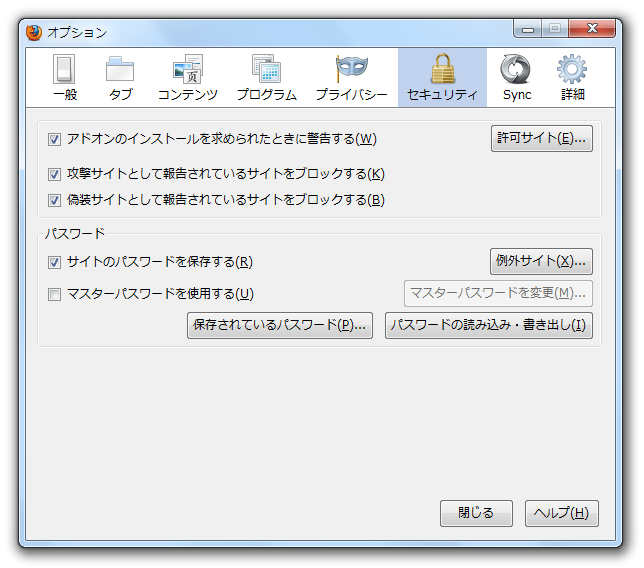Go to the プライバシー (Privacy) pane
644x568 pixels.
[x=352, y=78]
